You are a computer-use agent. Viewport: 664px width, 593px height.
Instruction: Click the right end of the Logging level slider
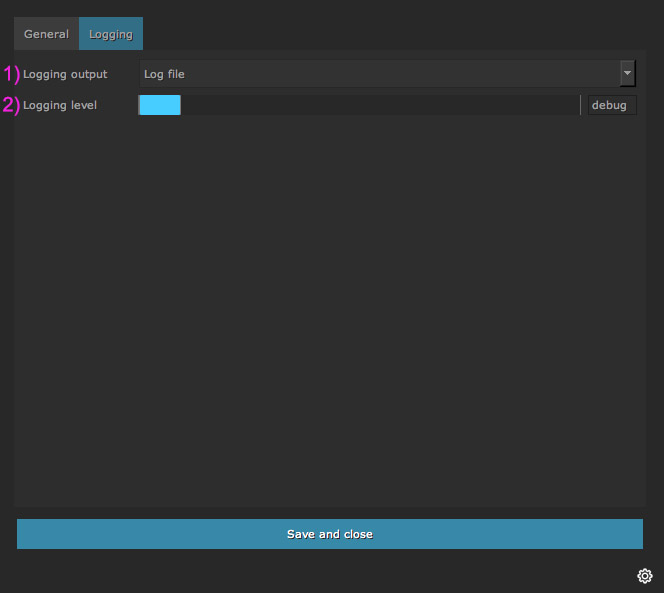(x=572, y=105)
